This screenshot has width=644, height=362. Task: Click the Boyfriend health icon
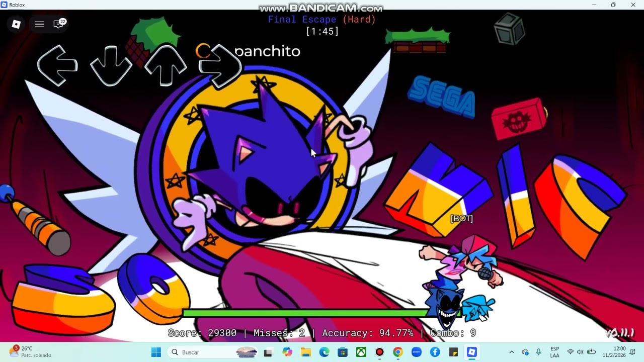point(478,308)
